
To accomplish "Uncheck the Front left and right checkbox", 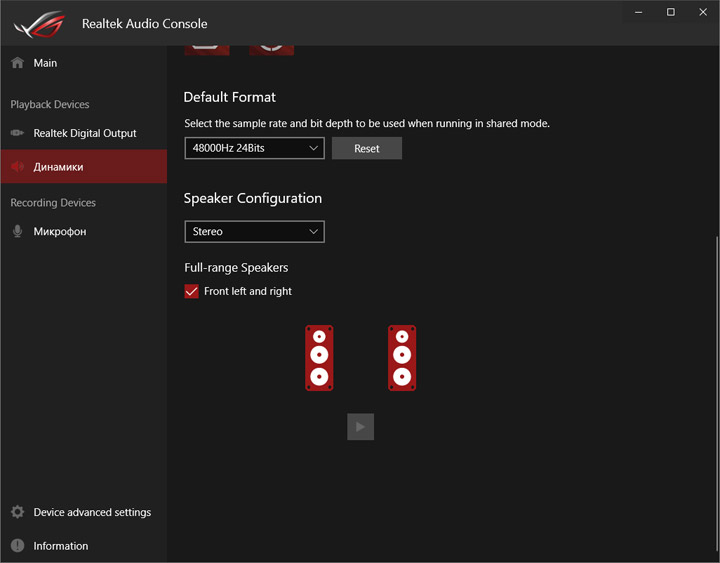I will click(192, 291).
